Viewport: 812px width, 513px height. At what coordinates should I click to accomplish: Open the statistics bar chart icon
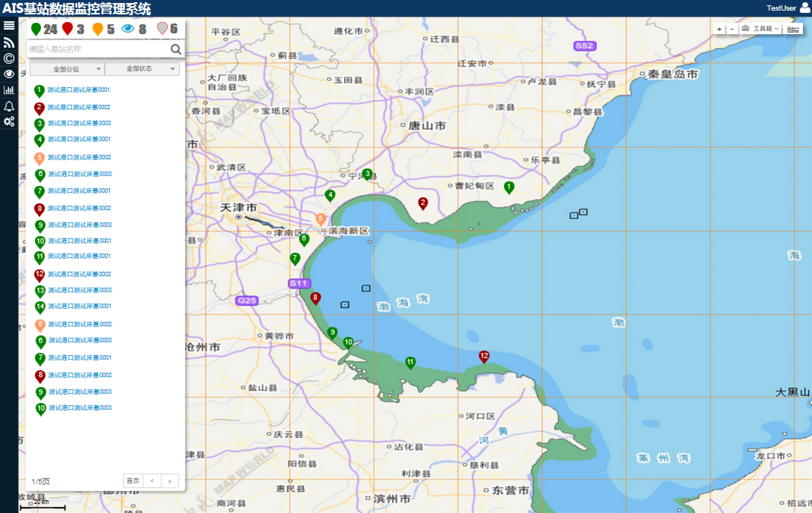point(9,90)
